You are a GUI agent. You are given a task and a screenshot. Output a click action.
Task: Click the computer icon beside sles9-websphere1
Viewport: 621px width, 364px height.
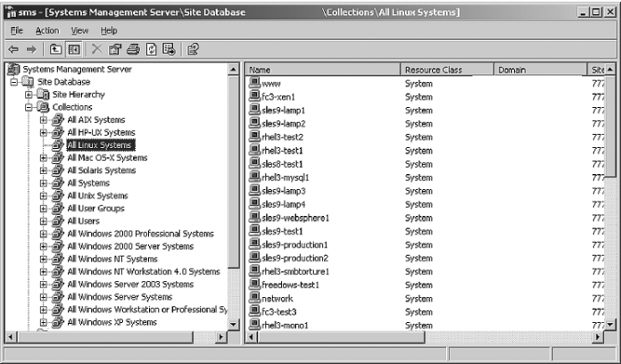click(254, 217)
